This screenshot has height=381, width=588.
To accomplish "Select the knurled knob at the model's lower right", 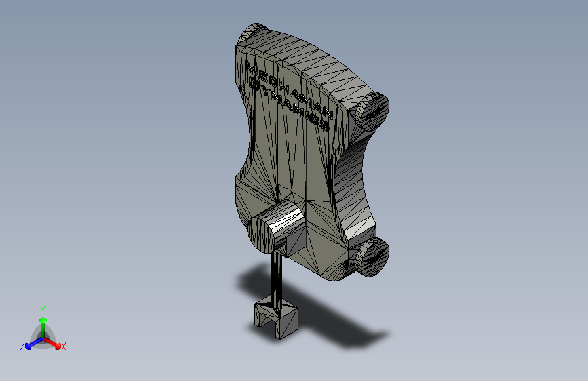I will tap(372, 257).
